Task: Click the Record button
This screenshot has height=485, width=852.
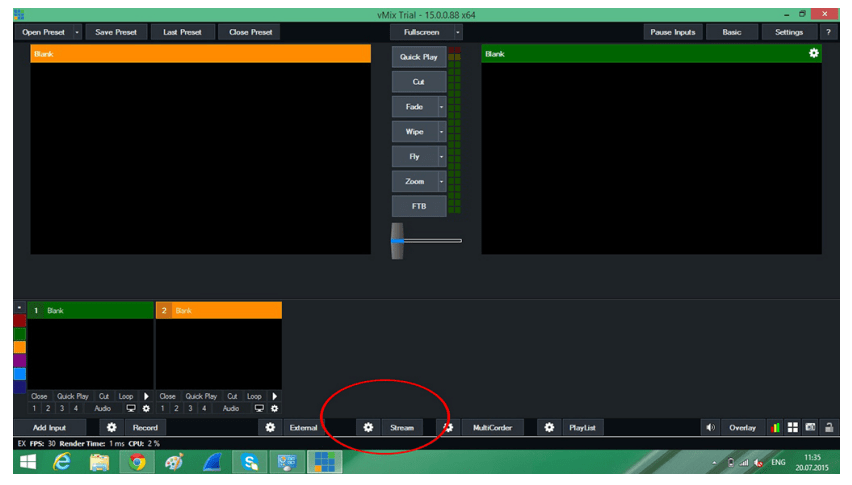Action: coord(145,427)
